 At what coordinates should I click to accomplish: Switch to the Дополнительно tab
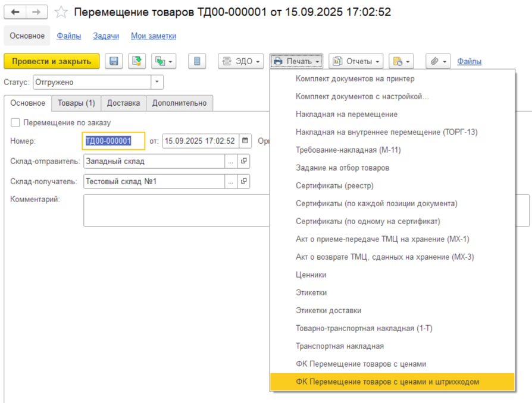click(180, 103)
